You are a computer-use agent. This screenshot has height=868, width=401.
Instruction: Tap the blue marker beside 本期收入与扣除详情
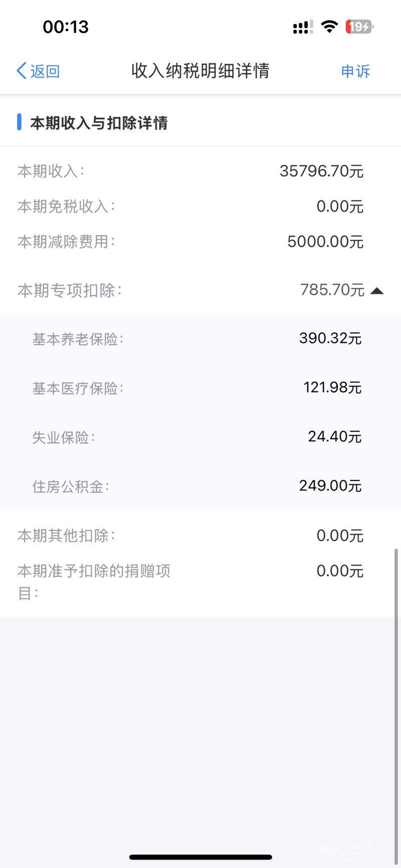19,122
